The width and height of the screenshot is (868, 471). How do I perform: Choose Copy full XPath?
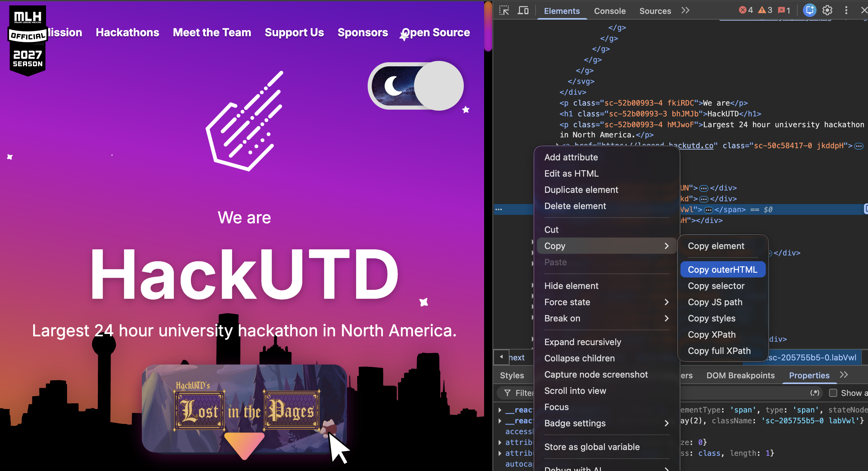coord(723,351)
